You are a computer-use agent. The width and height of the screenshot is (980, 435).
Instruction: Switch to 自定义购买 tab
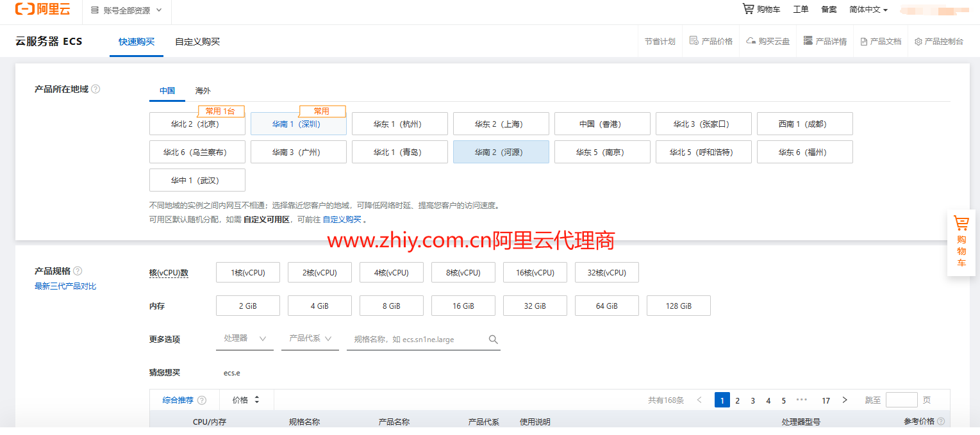[x=197, y=42]
